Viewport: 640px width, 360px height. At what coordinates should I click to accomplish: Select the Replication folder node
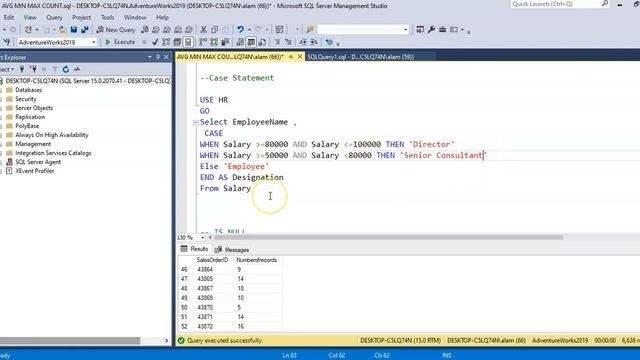click(30, 117)
